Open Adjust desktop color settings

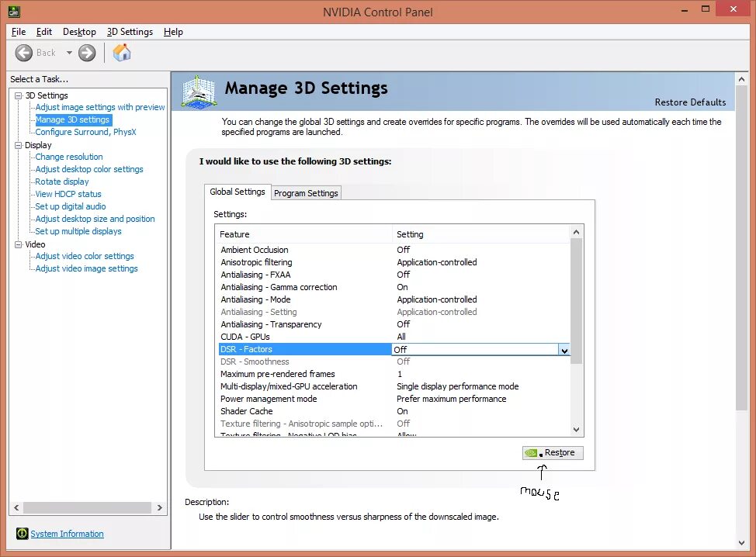click(x=89, y=169)
